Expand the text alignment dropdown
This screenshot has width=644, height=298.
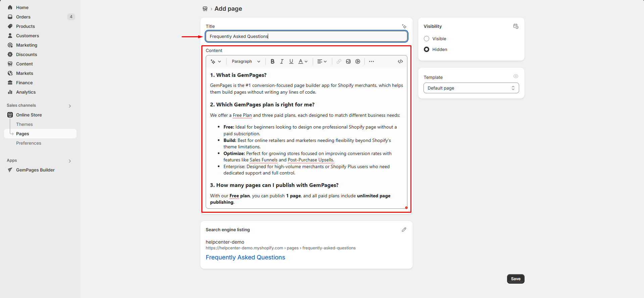pyautogui.click(x=322, y=61)
